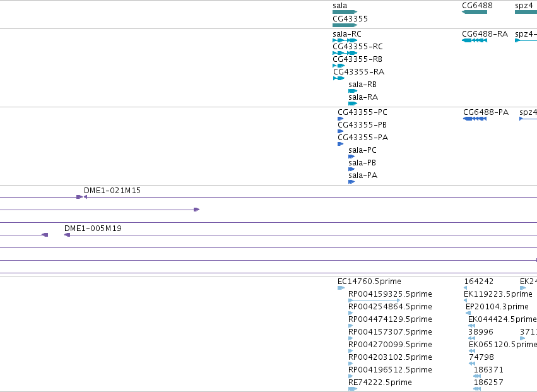Click the sala-PC protein label
The height and width of the screenshot is (392, 537).
[x=362, y=150]
